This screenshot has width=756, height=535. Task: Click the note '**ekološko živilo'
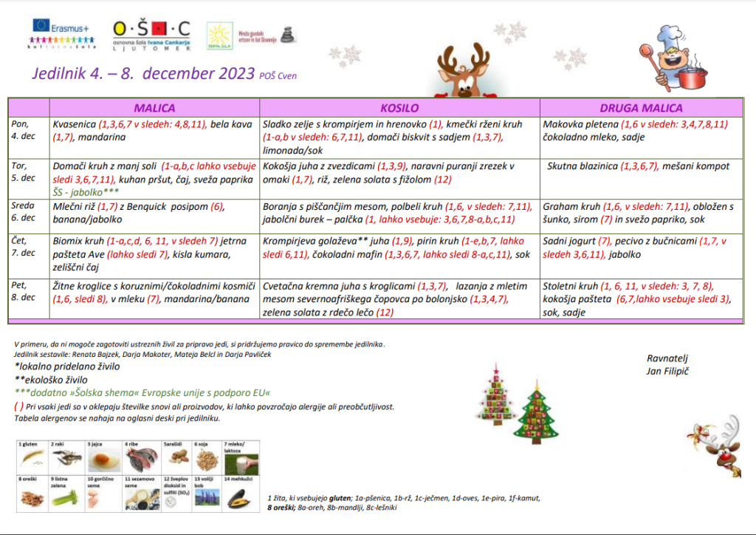click(x=51, y=380)
